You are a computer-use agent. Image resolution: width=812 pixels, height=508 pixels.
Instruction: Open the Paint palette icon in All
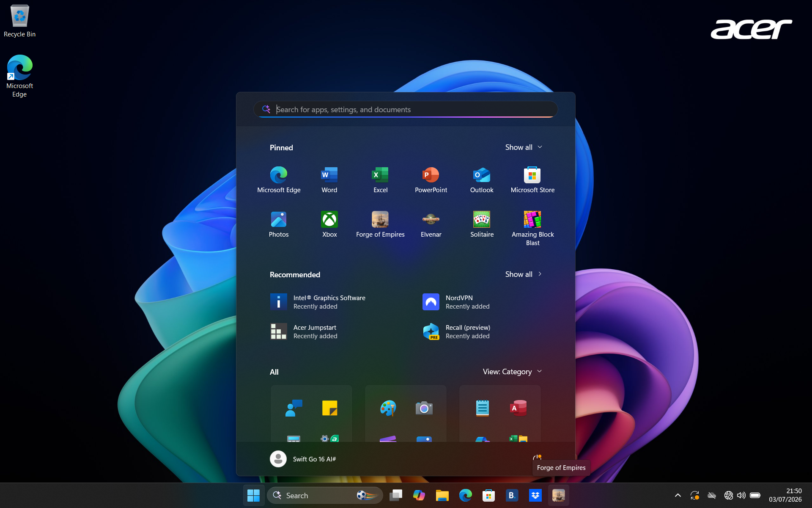click(388, 408)
